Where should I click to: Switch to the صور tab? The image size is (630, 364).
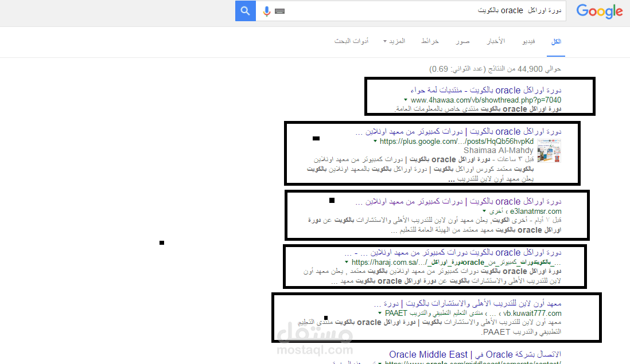[462, 41]
